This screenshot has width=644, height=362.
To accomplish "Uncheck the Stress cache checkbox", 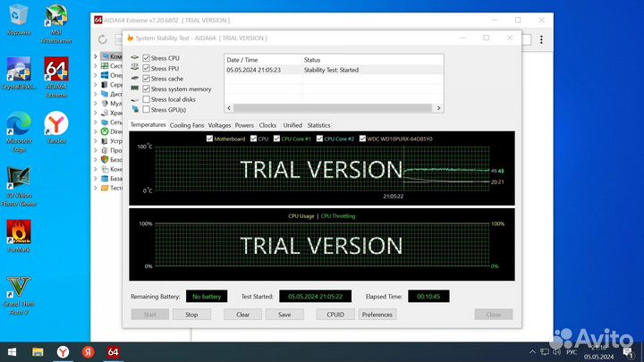I will tap(146, 79).
